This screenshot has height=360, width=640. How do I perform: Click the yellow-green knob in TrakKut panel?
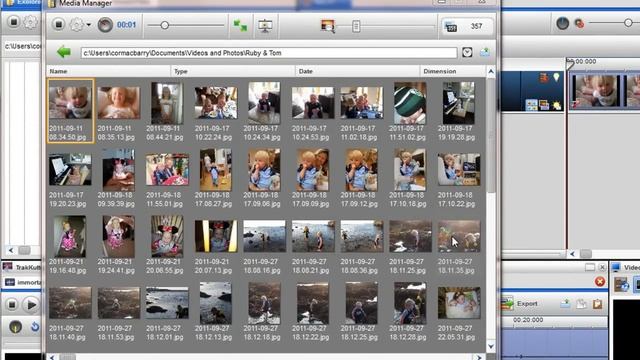(15, 327)
